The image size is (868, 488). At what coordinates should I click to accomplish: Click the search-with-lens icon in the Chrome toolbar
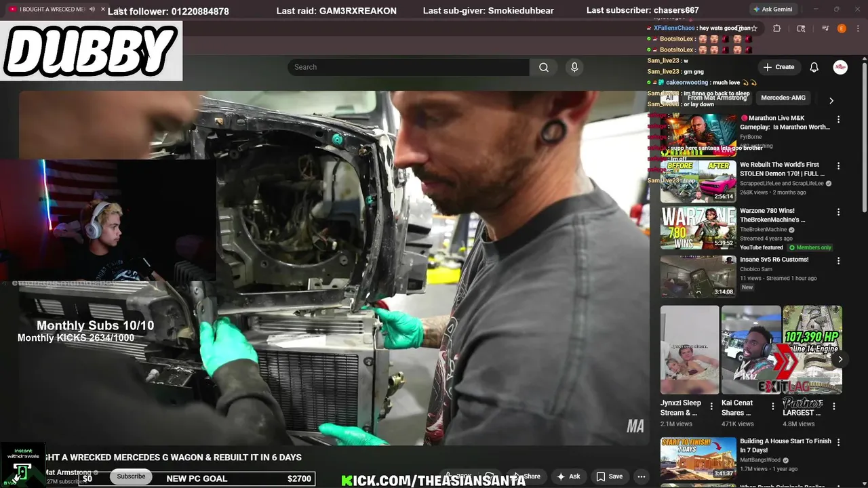click(x=801, y=28)
